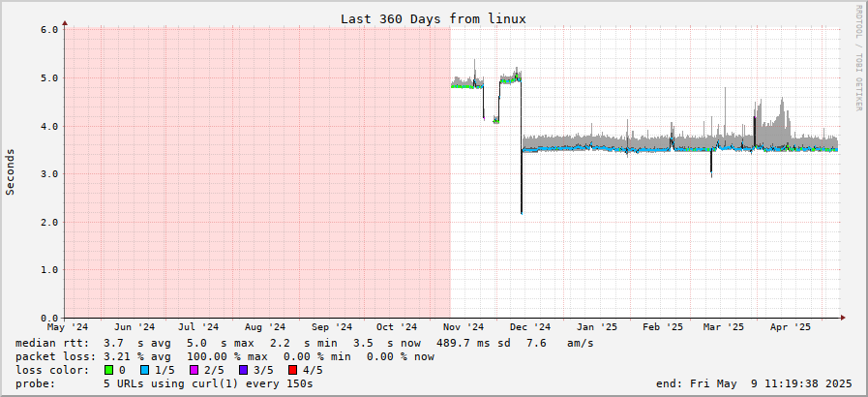The height and width of the screenshot is (397, 868).
Task: Click the magenta 2/5 loss color swatch
Action: point(195,370)
